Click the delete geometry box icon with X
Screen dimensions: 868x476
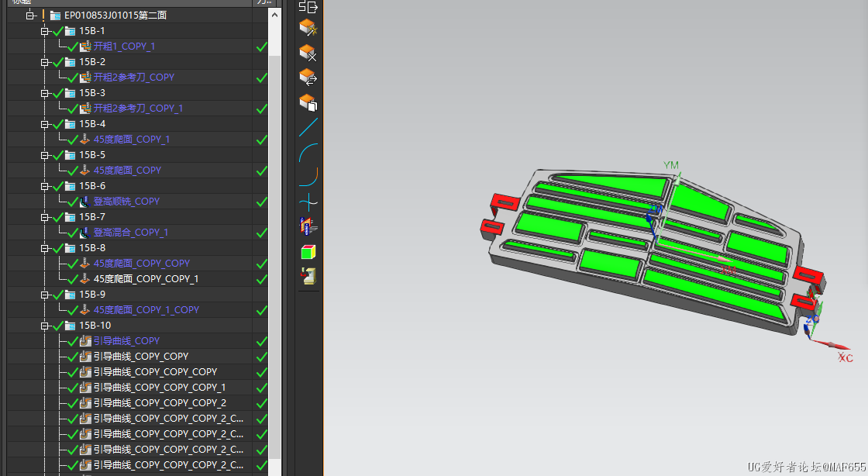(308, 53)
